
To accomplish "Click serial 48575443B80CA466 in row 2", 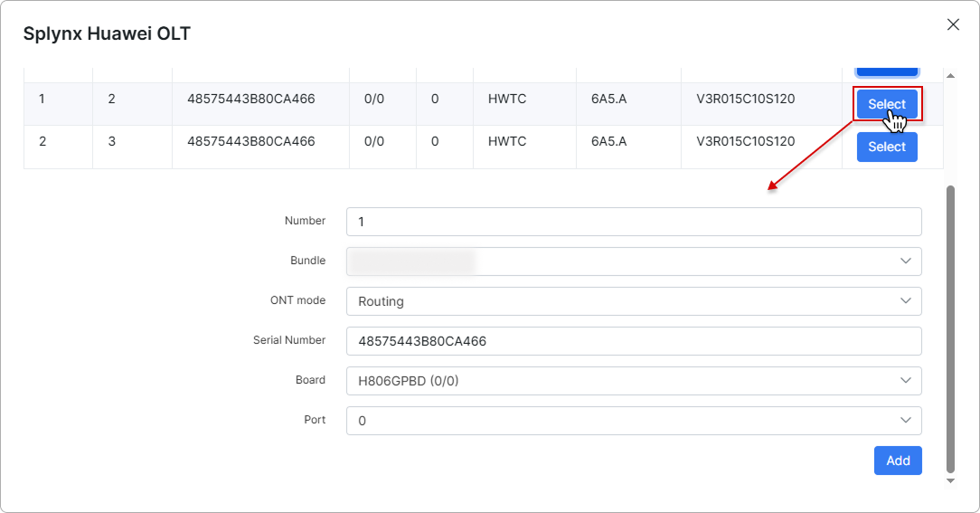I will (x=251, y=141).
